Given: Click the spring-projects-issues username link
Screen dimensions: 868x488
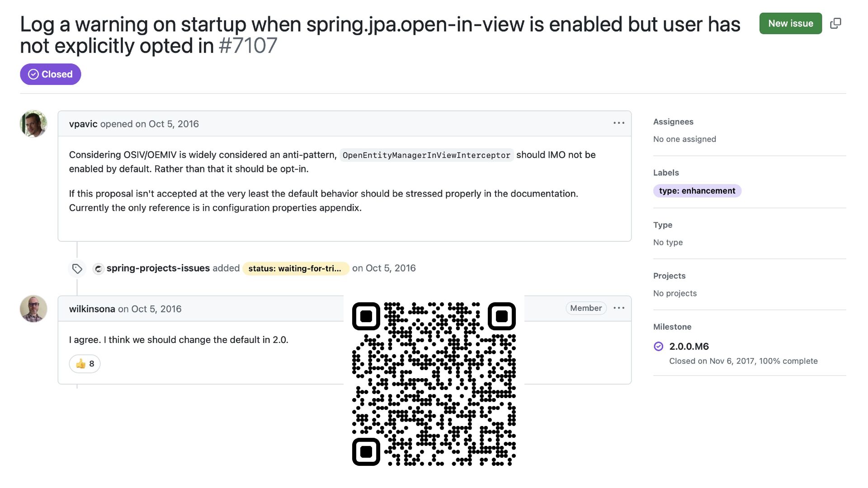Looking at the screenshot, I should pos(158,268).
